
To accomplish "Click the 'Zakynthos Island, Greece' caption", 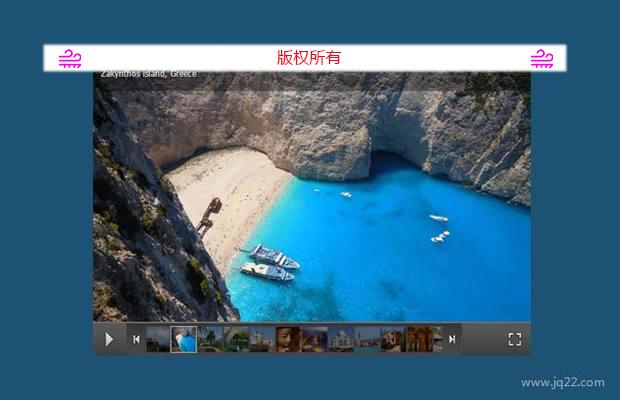I will pos(149,75).
